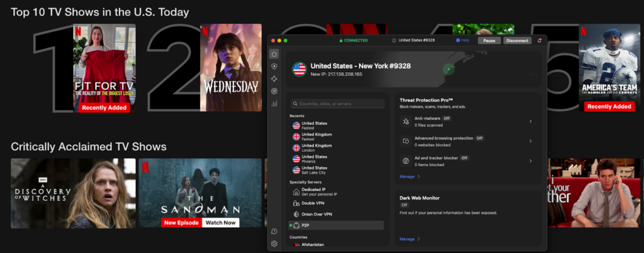Image resolution: width=644 pixels, height=253 pixels.
Task: Toggle Advanced browsing protection Off badge
Action: [x=479, y=138]
